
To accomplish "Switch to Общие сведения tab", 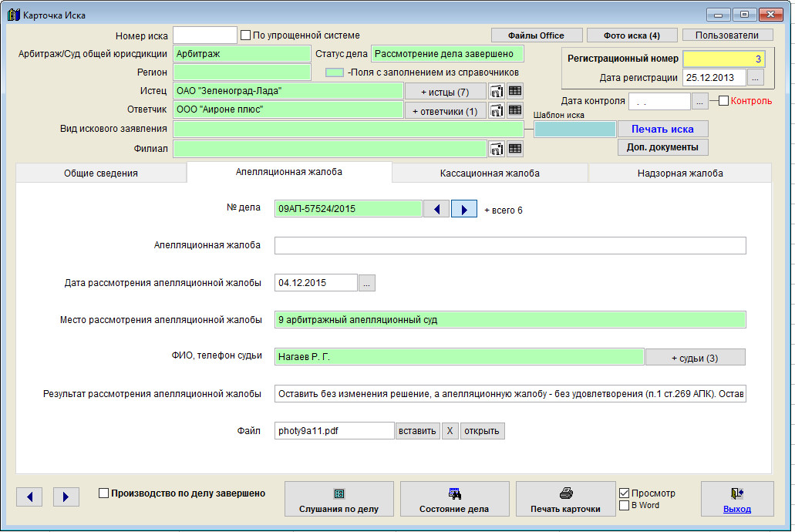I will tap(101, 173).
